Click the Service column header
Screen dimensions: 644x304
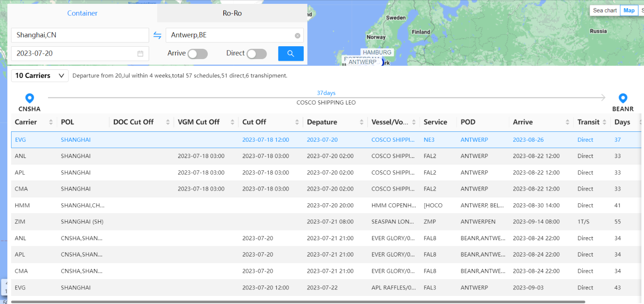tap(435, 122)
